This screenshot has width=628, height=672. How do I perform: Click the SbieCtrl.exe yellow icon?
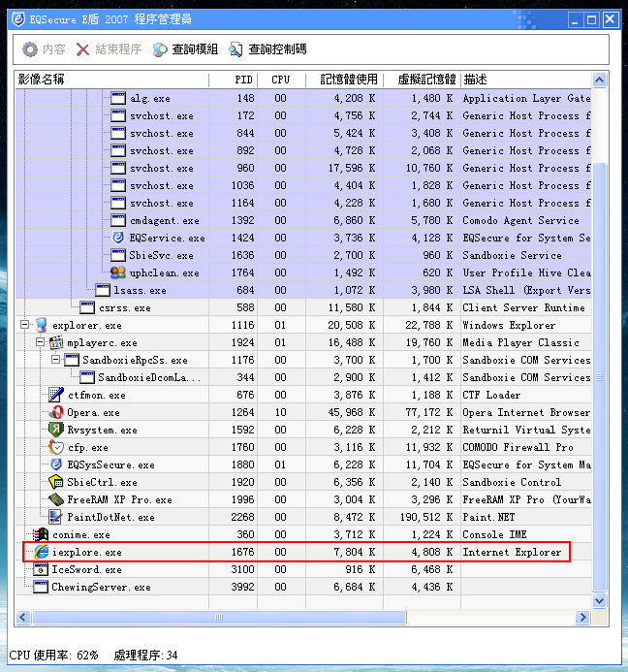pos(56,482)
